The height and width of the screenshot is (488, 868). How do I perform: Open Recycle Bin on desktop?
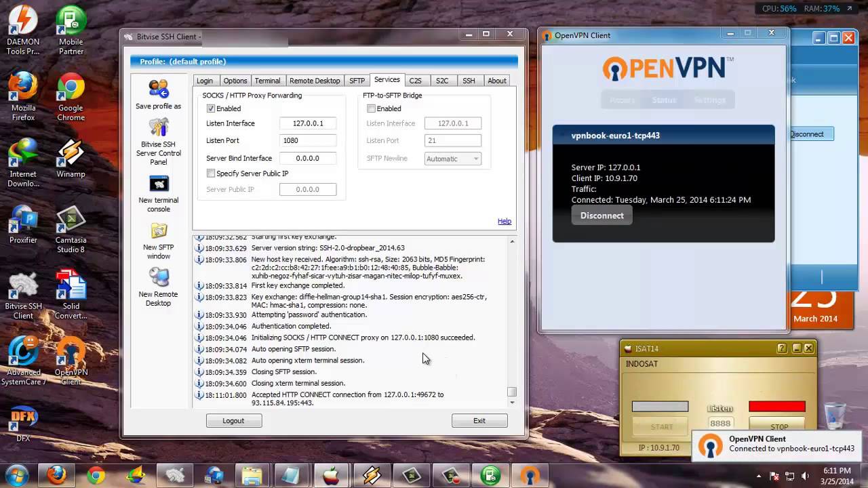[835, 416]
